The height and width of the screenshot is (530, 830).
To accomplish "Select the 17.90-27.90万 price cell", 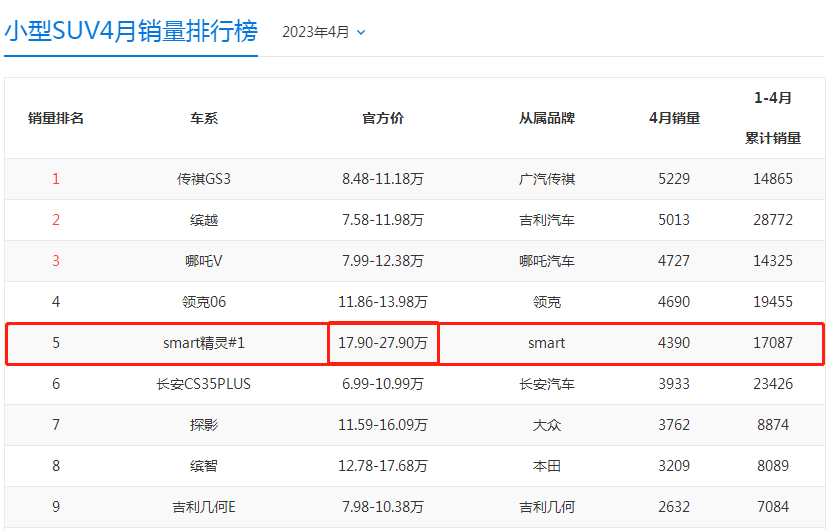I will 383,343.
